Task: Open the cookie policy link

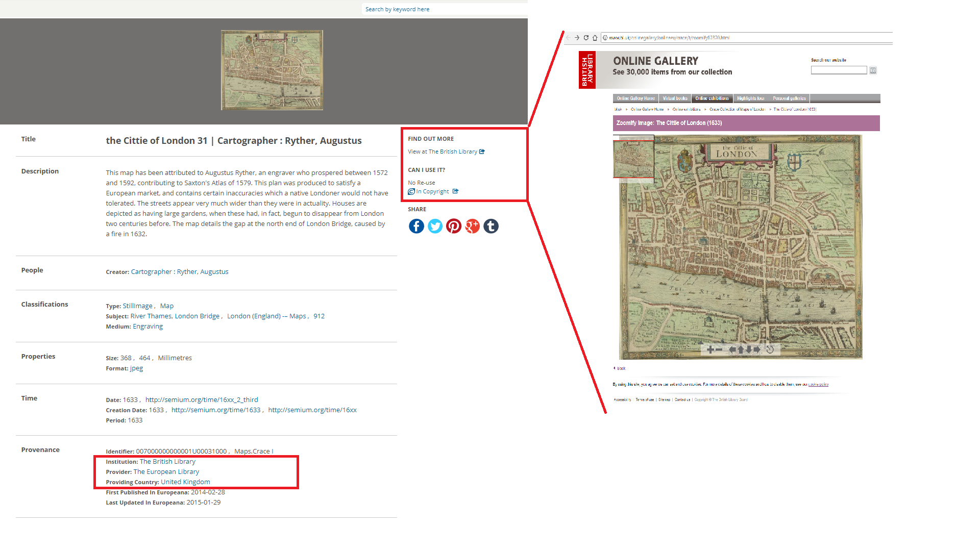Action: 818,384
